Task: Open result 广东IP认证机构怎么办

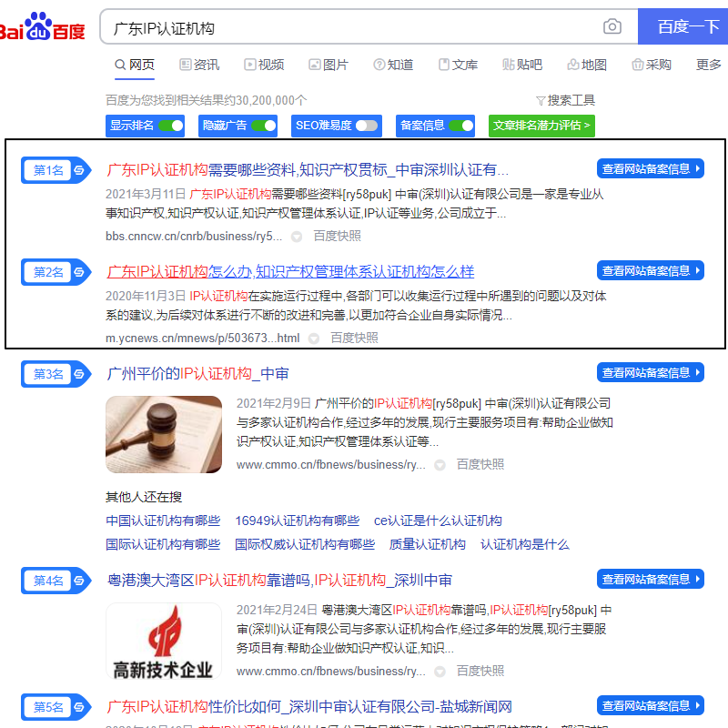Action: pos(290,271)
